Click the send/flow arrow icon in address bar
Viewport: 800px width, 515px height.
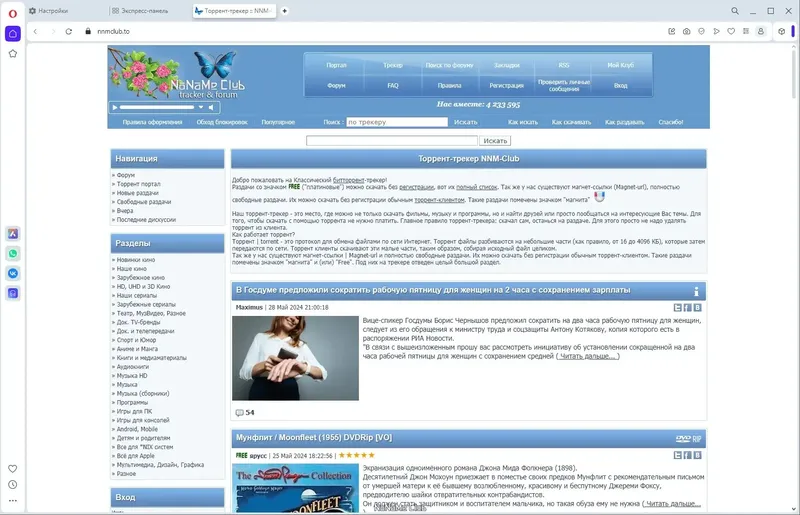[716, 31]
